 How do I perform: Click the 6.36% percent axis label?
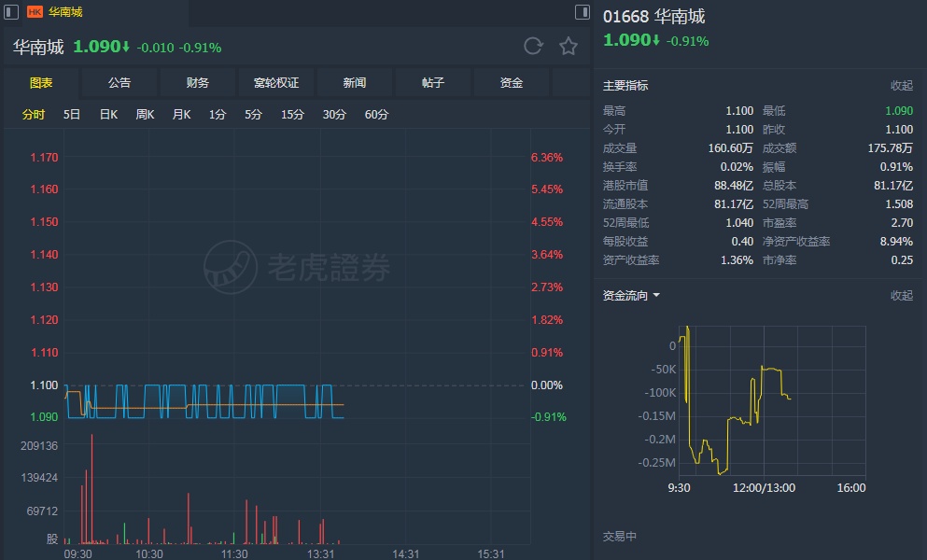pos(547,158)
